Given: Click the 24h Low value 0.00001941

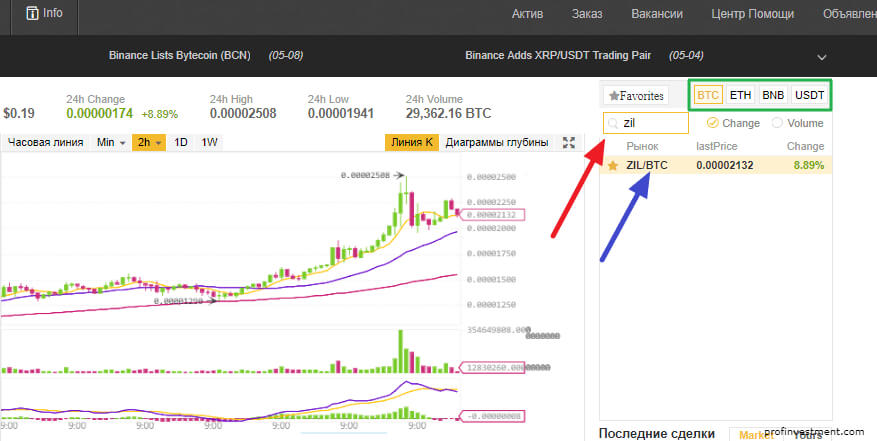Looking at the screenshot, I should pyautogui.click(x=341, y=114).
